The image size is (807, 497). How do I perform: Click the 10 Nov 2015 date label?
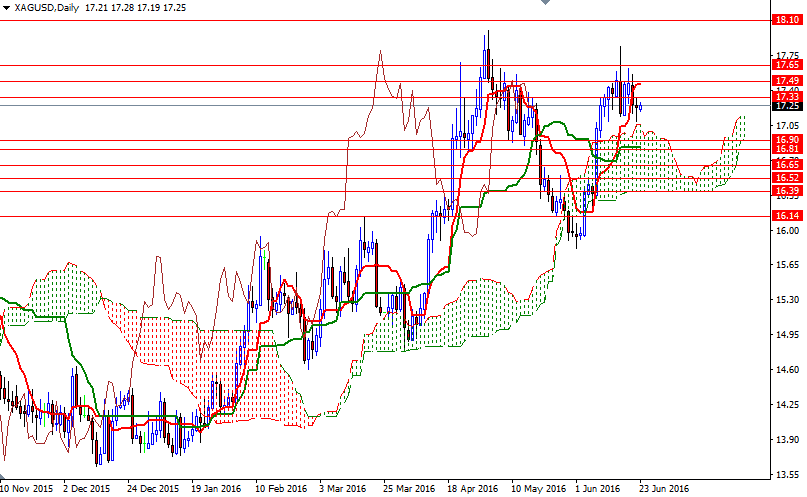tap(27, 489)
